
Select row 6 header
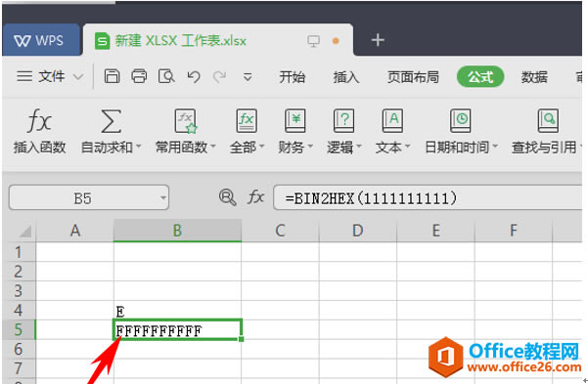point(18,349)
